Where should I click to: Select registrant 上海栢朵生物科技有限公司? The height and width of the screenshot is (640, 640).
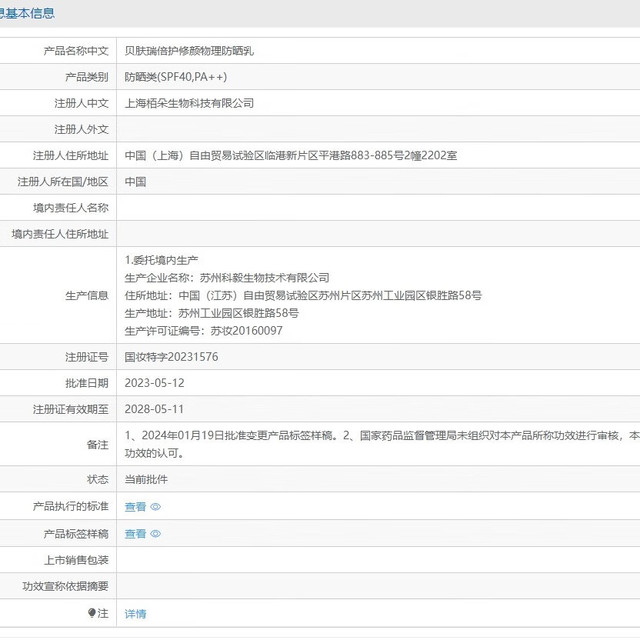[x=189, y=103]
